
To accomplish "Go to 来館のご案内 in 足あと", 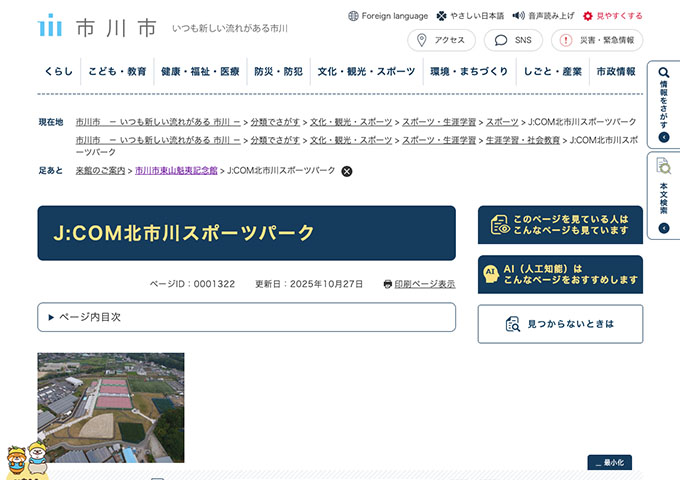I will [100, 171].
